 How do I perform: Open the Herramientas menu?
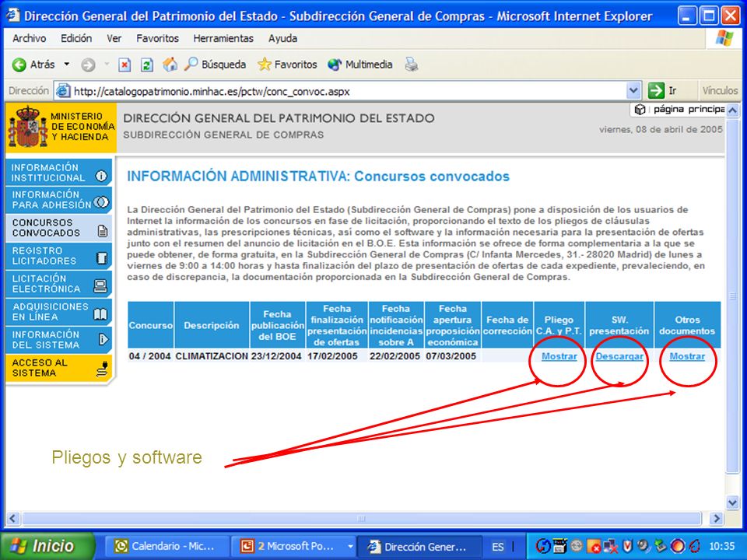[223, 39]
